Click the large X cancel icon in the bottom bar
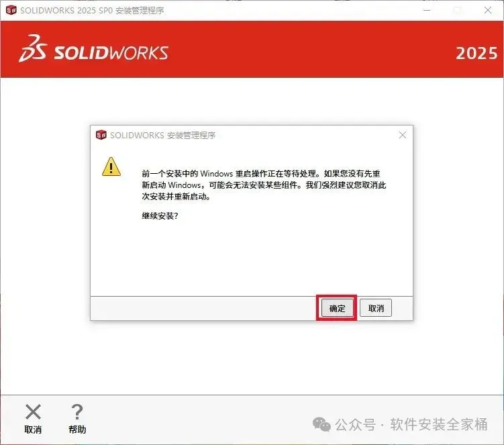The image size is (504, 445). click(x=33, y=412)
